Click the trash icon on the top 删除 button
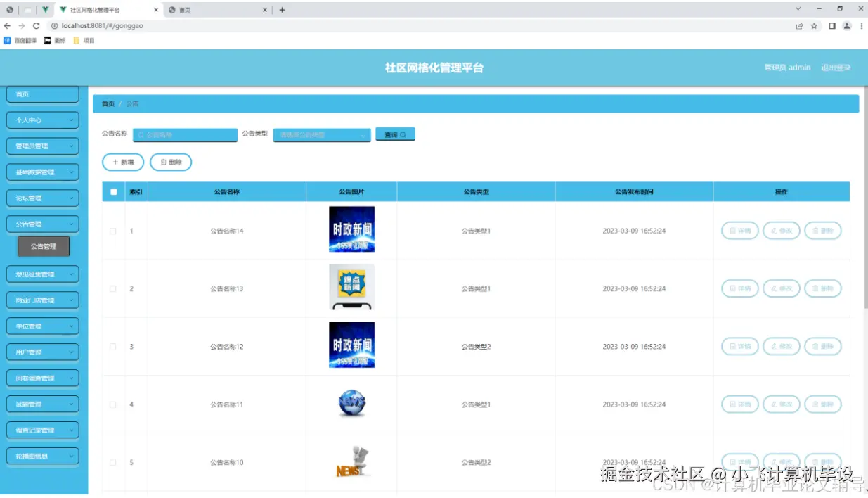The height and width of the screenshot is (498, 868). 161,162
